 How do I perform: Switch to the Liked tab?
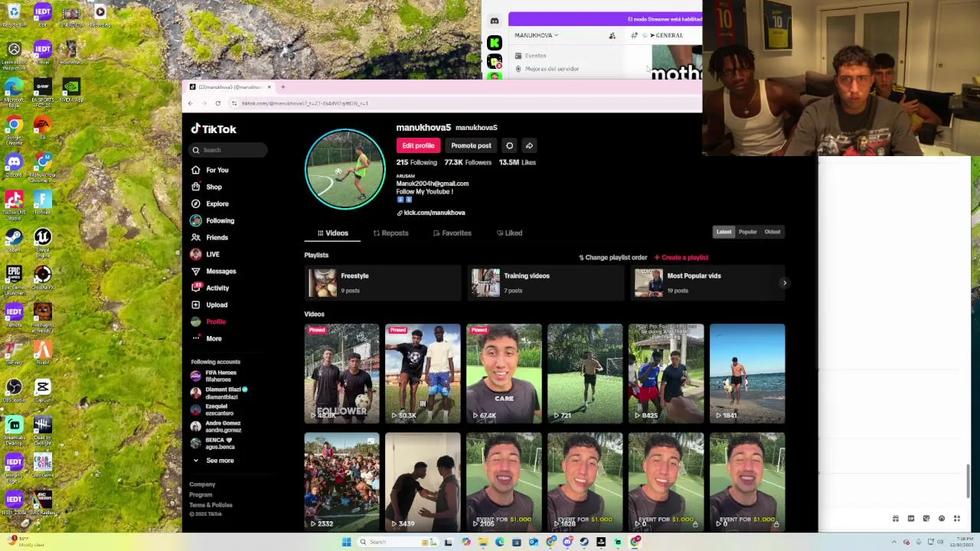click(509, 233)
